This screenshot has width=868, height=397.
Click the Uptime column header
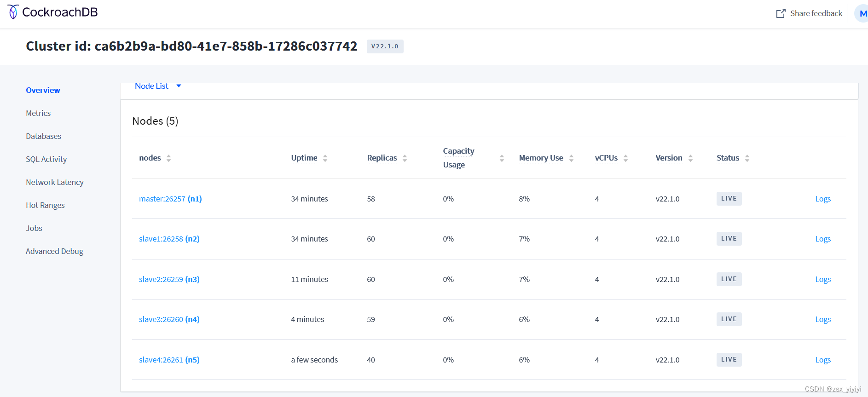click(304, 158)
